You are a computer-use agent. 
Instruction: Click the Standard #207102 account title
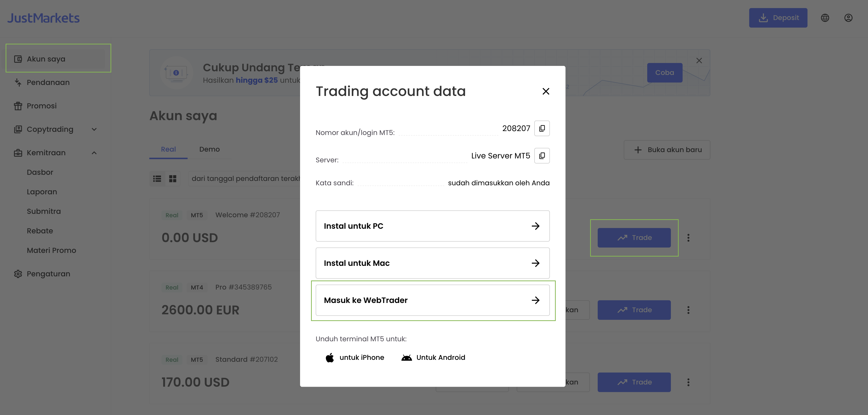(x=247, y=359)
